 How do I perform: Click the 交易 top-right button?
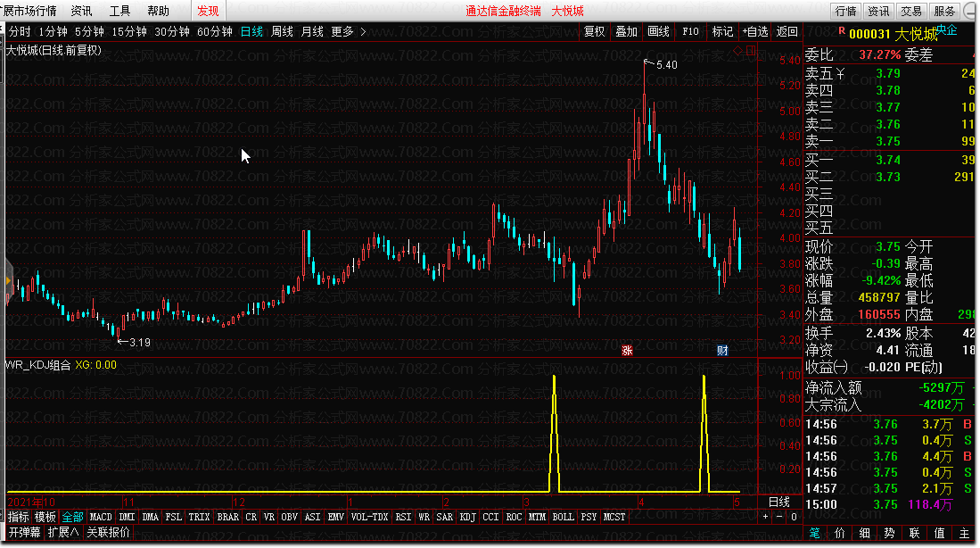[x=911, y=12]
